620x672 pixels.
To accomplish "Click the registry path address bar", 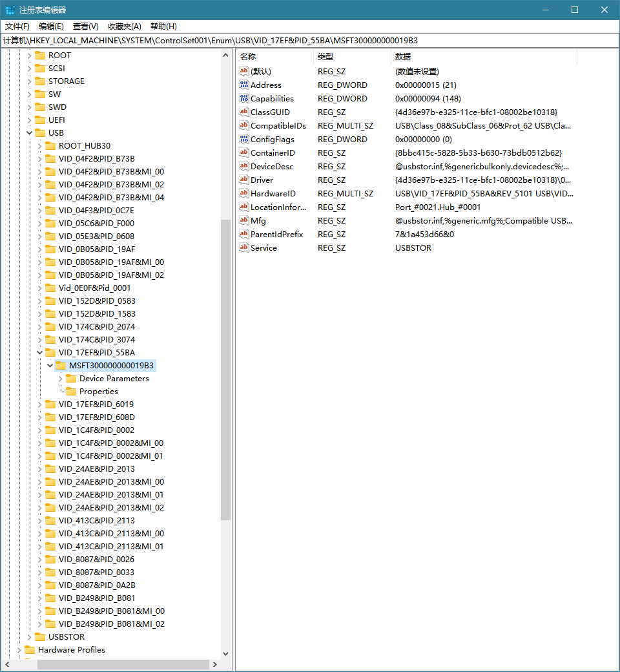I will (310, 40).
